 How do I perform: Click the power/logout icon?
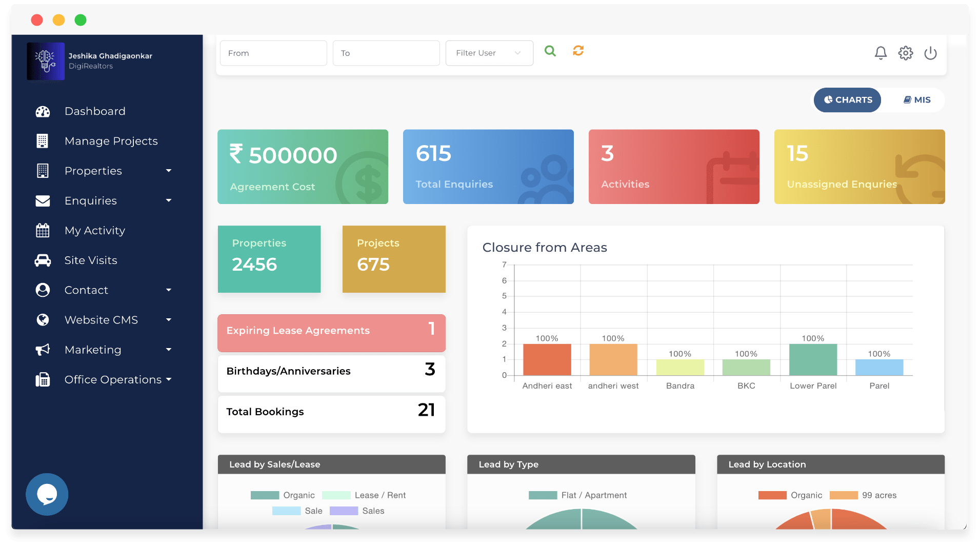[931, 53]
